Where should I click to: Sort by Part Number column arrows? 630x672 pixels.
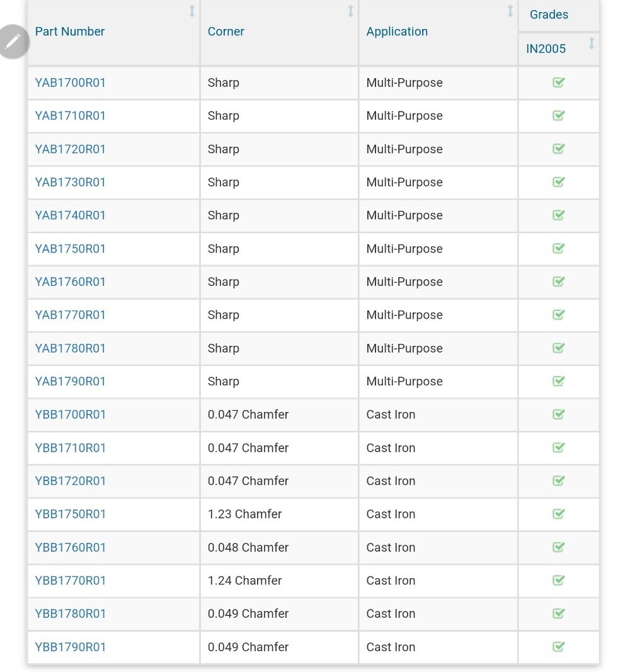(192, 11)
